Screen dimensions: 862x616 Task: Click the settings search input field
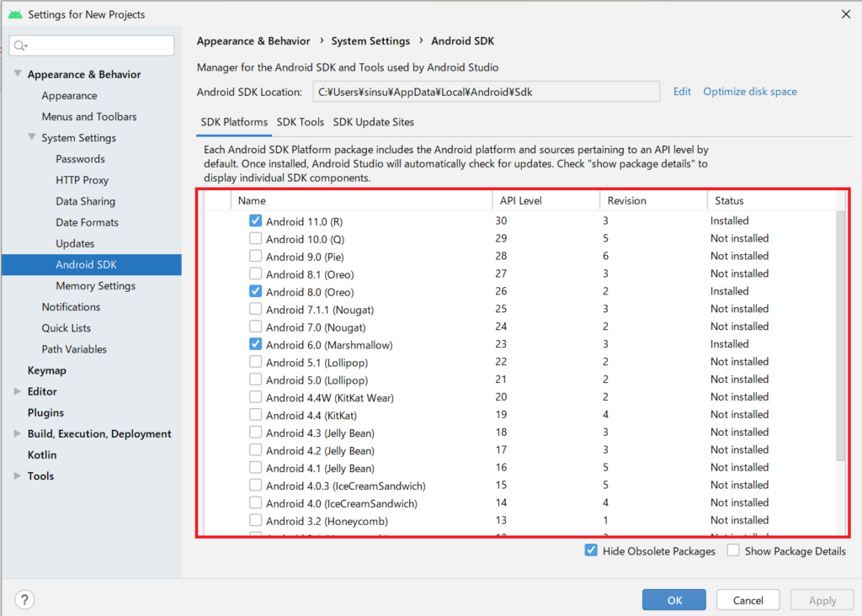92,45
